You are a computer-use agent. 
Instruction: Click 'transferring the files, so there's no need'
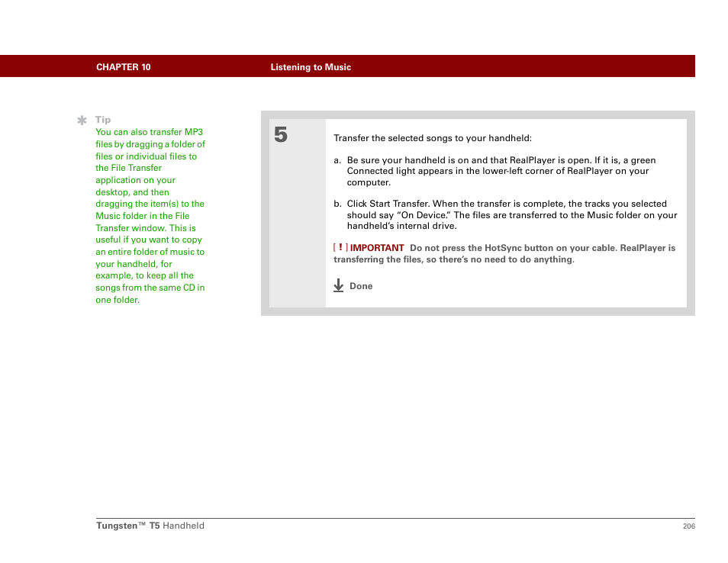(x=454, y=259)
